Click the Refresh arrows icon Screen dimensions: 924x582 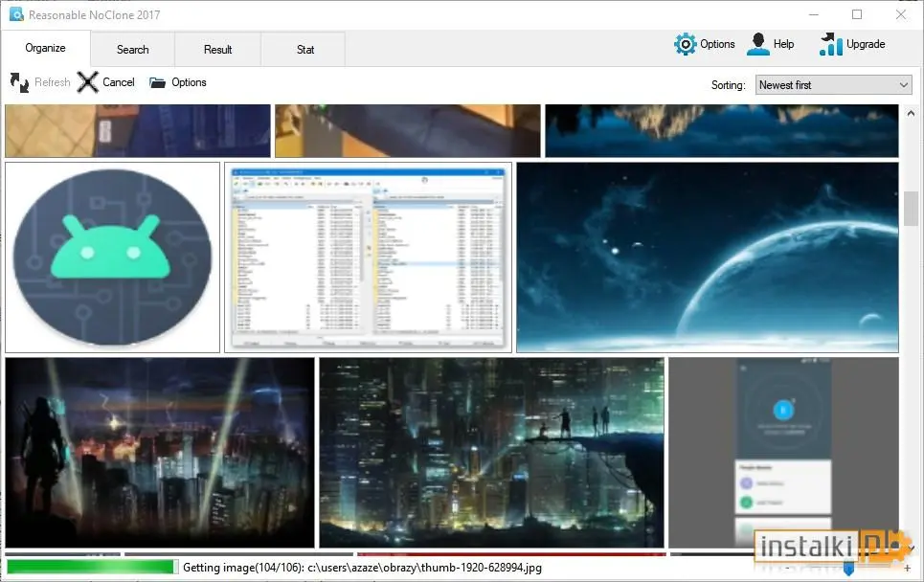(19, 82)
